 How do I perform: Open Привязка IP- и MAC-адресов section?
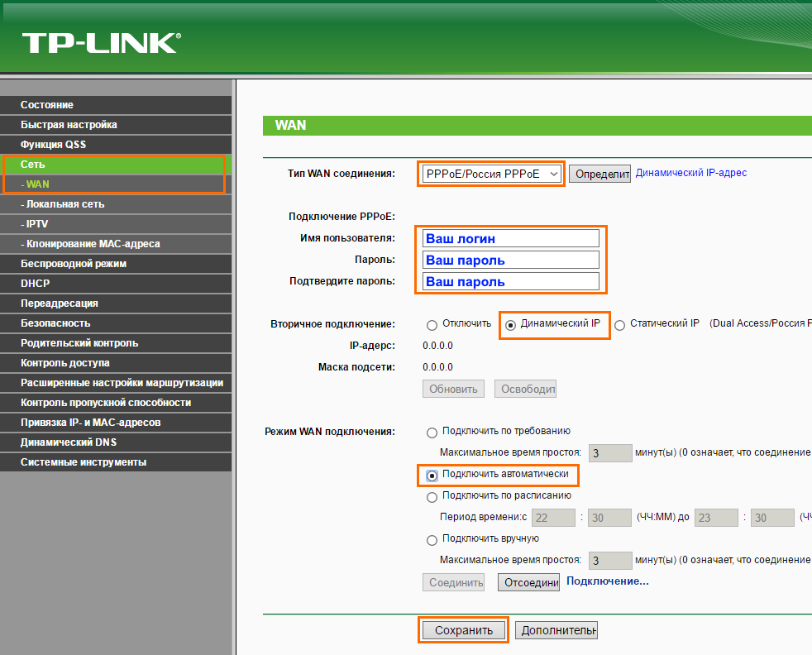[116, 423]
